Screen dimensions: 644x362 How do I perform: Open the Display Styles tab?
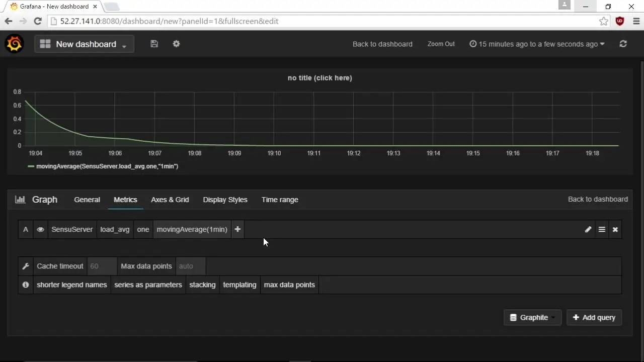click(225, 200)
